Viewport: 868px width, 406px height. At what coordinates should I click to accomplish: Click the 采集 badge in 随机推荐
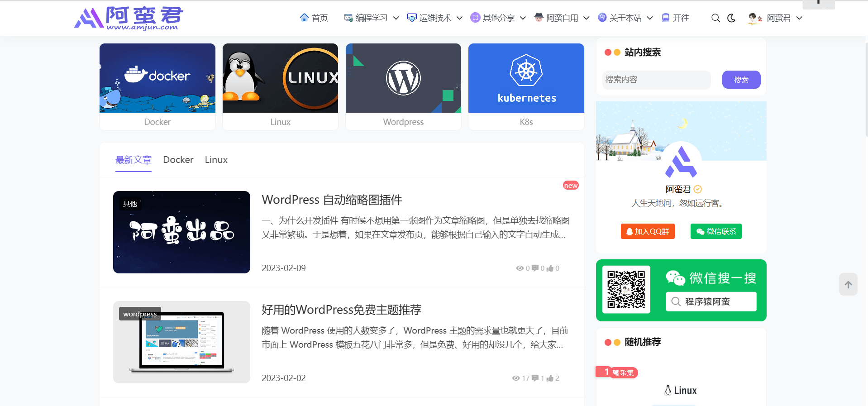click(x=624, y=373)
